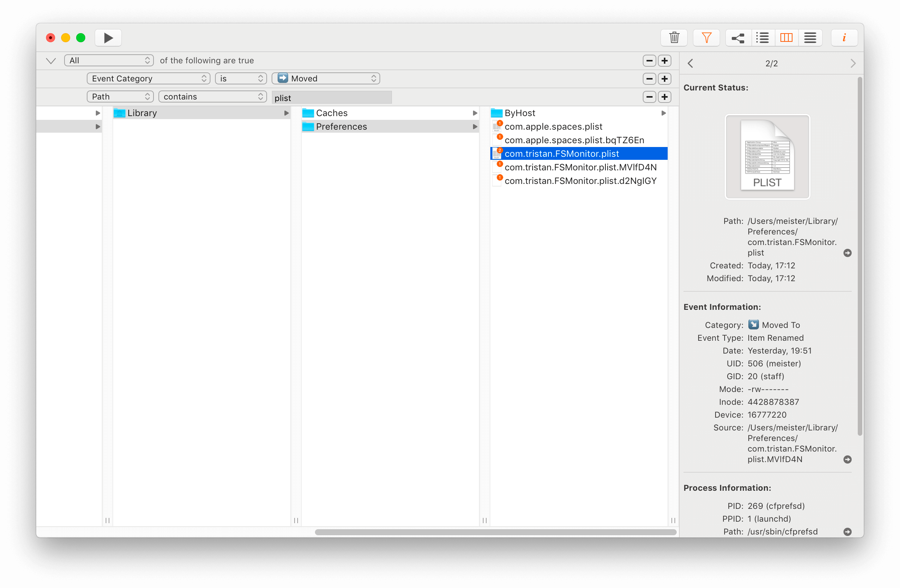Click the horizontal scrollbar of the browser
Image resolution: width=900 pixels, height=588 pixels.
pos(495,532)
